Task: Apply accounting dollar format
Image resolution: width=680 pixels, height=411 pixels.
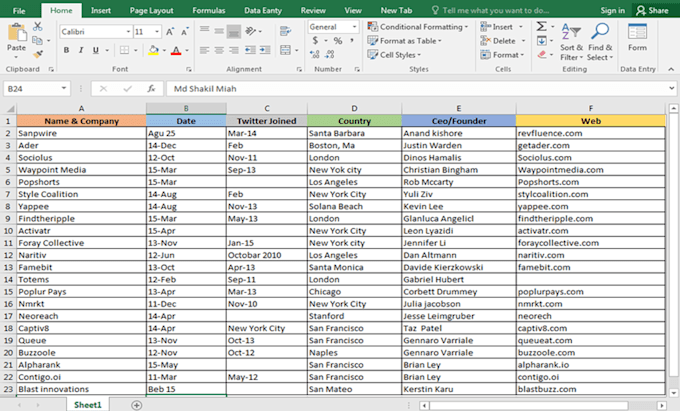Action: click(x=315, y=41)
